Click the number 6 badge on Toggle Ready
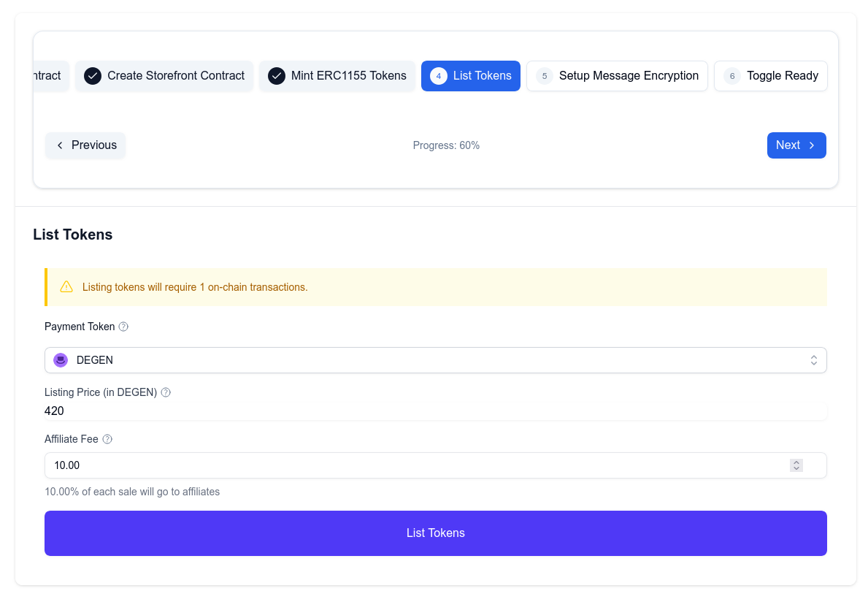The height and width of the screenshot is (602, 868). click(731, 75)
